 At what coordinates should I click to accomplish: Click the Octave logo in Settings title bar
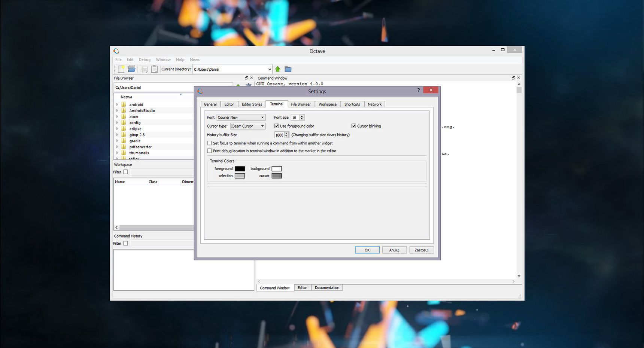[200, 91]
